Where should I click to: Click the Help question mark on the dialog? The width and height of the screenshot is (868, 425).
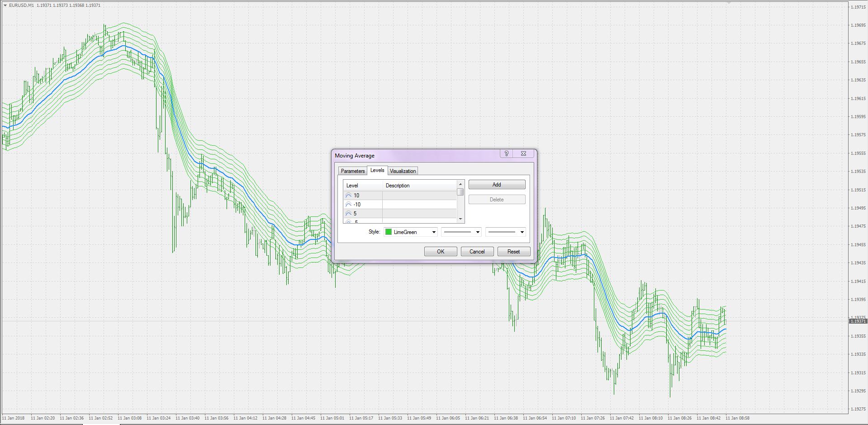[506, 154]
